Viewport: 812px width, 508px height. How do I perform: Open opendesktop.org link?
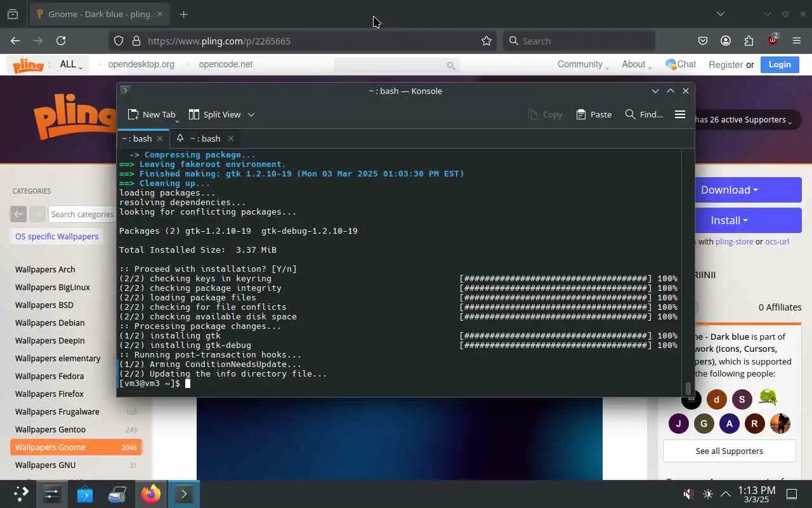click(141, 64)
